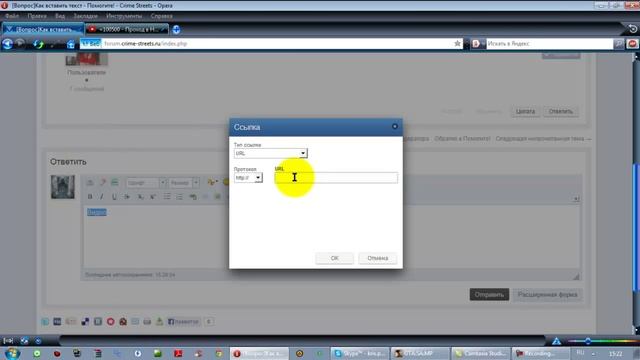The width and height of the screenshot is (640, 360).
Task: Insert bulleted list in editor
Action: coord(167,197)
